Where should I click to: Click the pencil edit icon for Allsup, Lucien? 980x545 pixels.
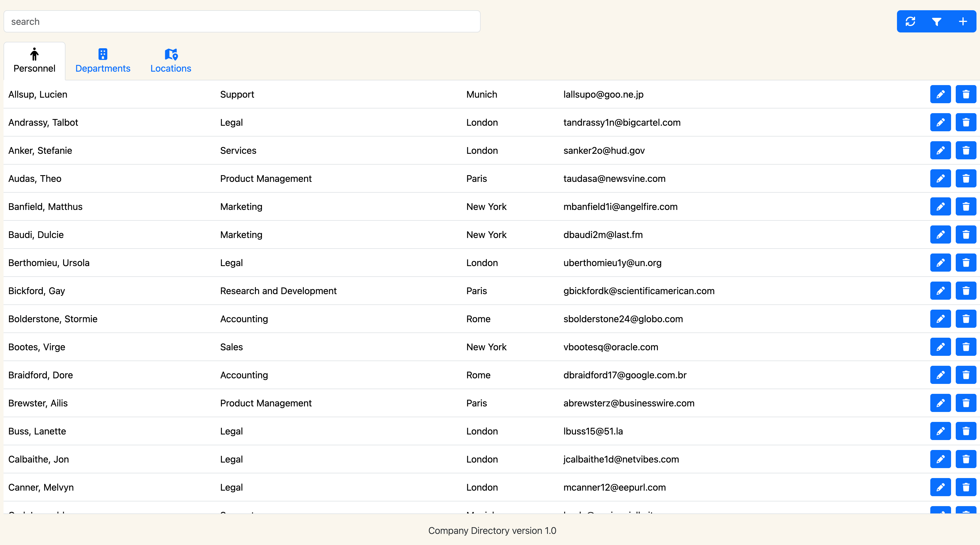coord(940,94)
